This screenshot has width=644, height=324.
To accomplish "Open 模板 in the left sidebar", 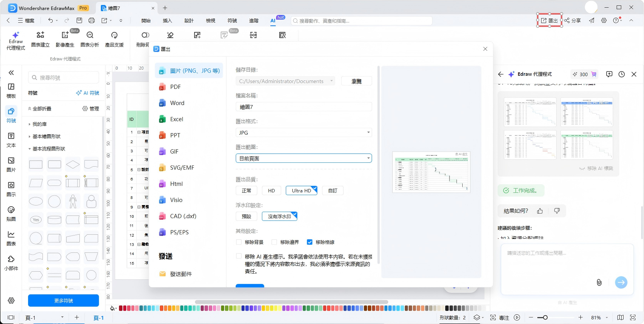I will tap(11, 91).
